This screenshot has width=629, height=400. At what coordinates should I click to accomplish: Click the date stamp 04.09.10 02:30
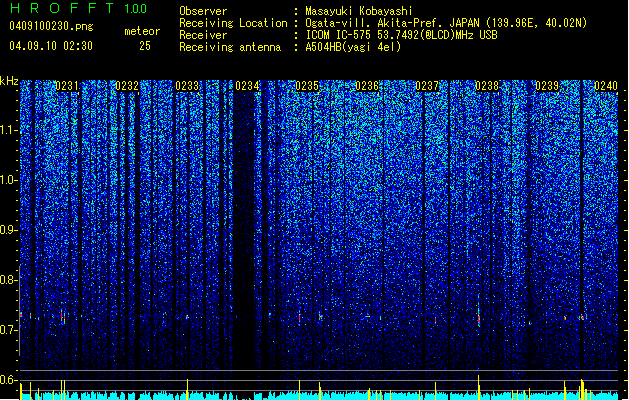pos(51,46)
